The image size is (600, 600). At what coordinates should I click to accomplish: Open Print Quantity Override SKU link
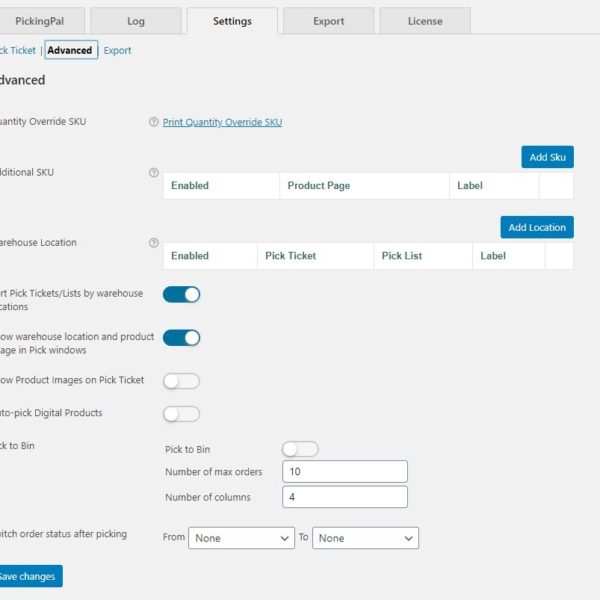222,122
